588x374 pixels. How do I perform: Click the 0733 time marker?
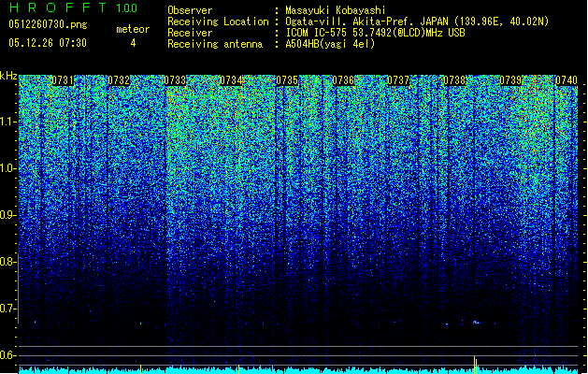click(x=175, y=80)
